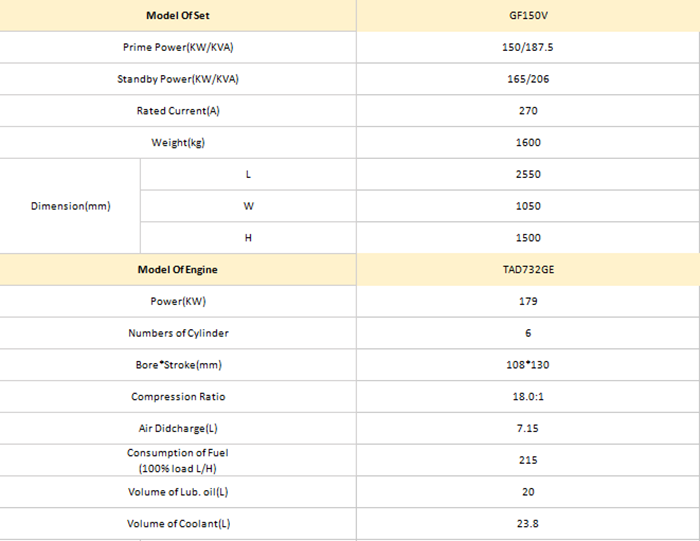Click the Rated Current(A) cell
The image size is (700, 541).
click(178, 111)
